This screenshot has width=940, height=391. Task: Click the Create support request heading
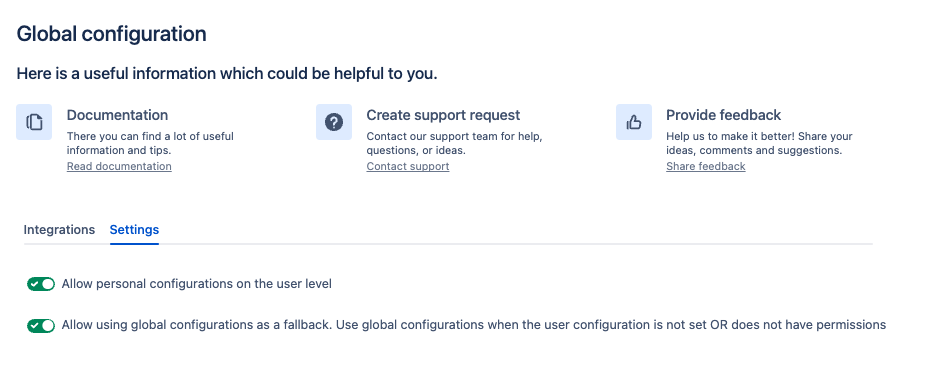point(444,115)
